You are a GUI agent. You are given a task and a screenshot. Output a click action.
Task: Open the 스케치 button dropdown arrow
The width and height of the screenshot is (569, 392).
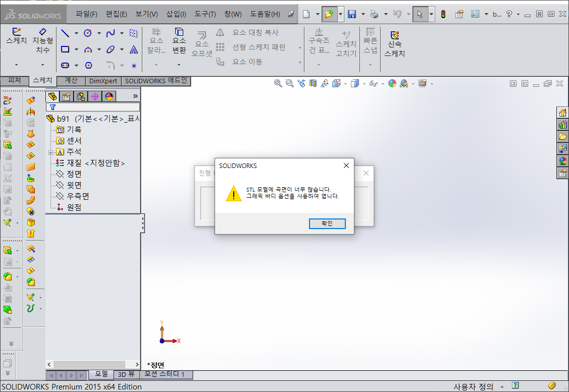(16, 65)
